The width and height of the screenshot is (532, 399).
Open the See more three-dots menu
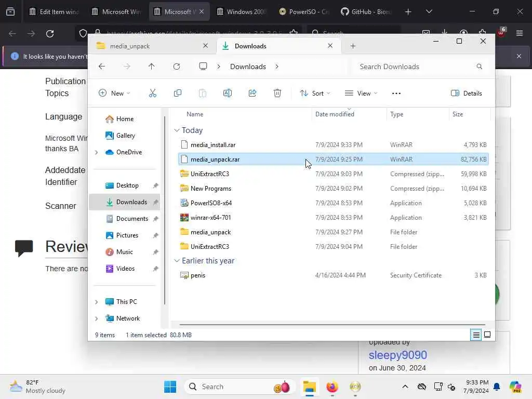click(396, 94)
